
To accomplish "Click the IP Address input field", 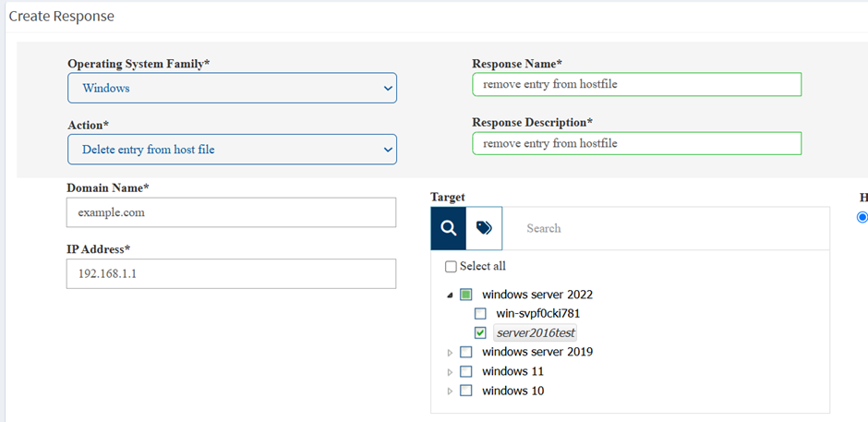I will pos(231,273).
